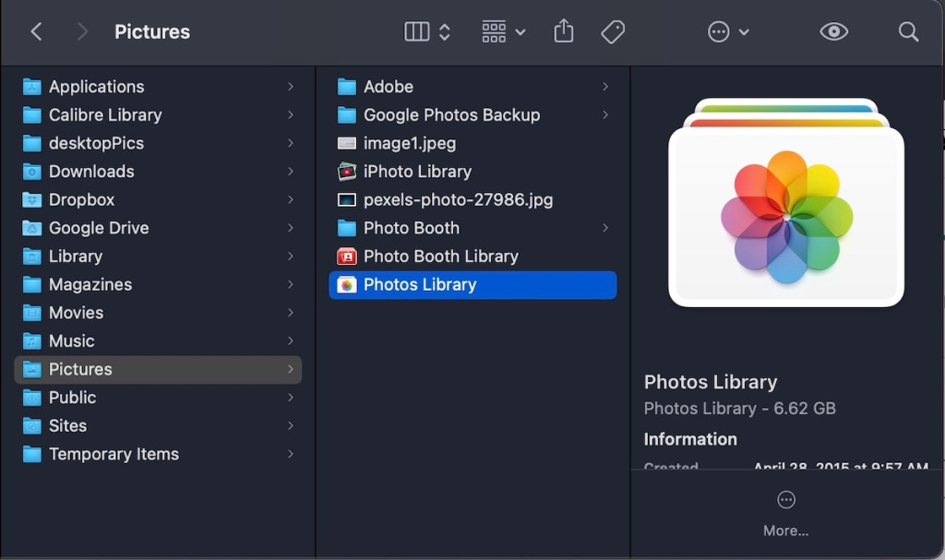
Task: Select the Google Drive folder
Action: [99, 228]
